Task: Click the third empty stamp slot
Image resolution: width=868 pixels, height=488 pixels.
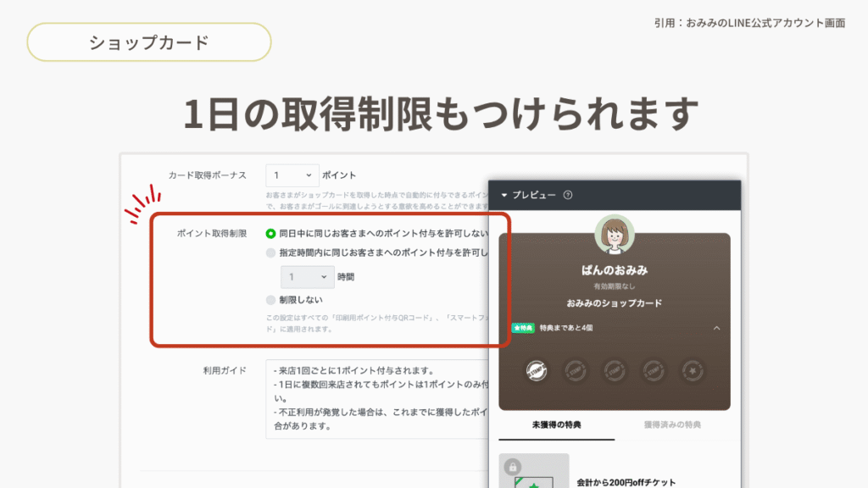Action: point(615,370)
